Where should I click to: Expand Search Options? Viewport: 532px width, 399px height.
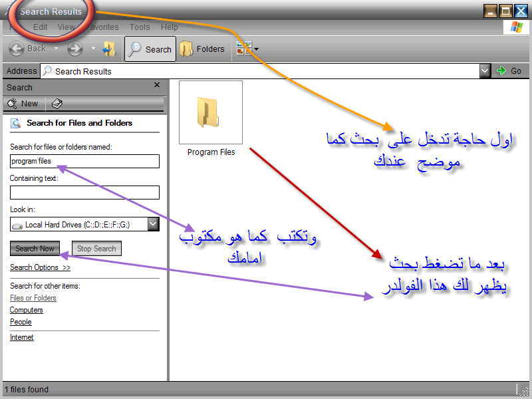[x=40, y=267]
